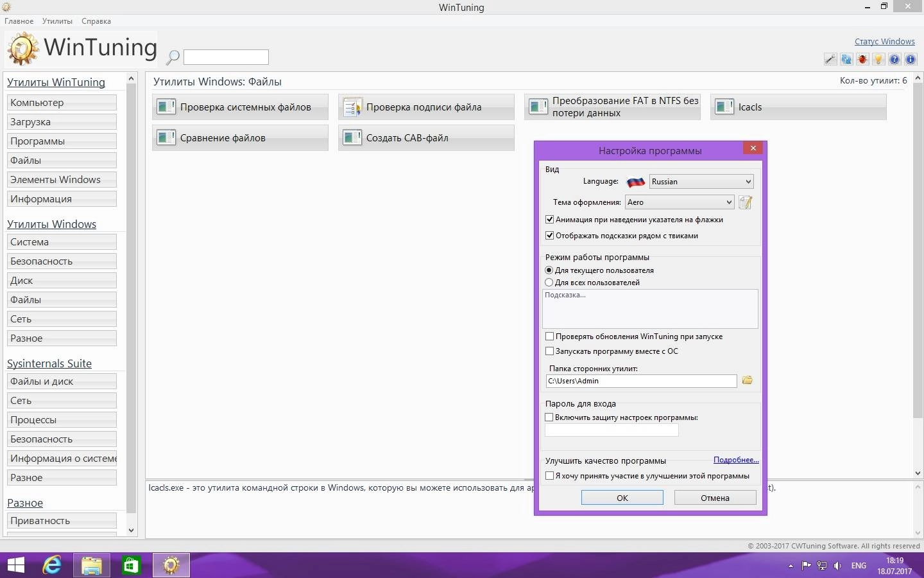Open the Статус Windows link
Image resolution: width=924 pixels, height=578 pixels.
[885, 42]
